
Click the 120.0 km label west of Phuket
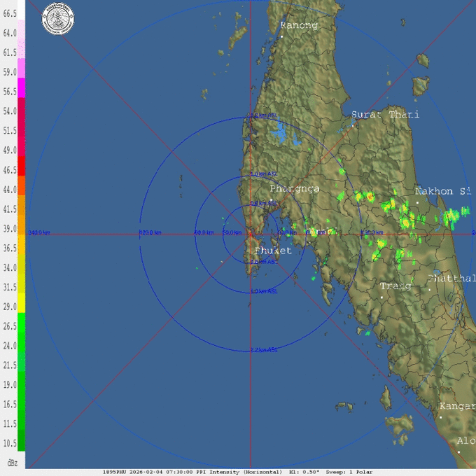coord(150,232)
